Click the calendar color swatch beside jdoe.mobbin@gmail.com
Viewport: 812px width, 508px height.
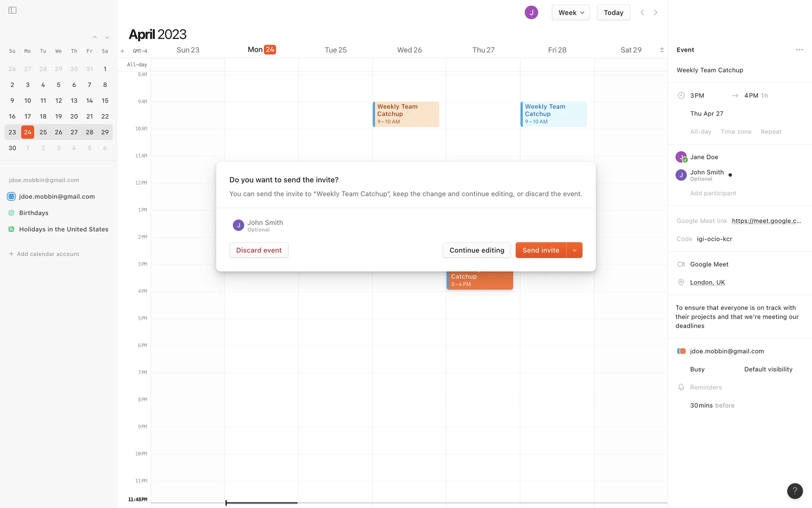(681, 351)
